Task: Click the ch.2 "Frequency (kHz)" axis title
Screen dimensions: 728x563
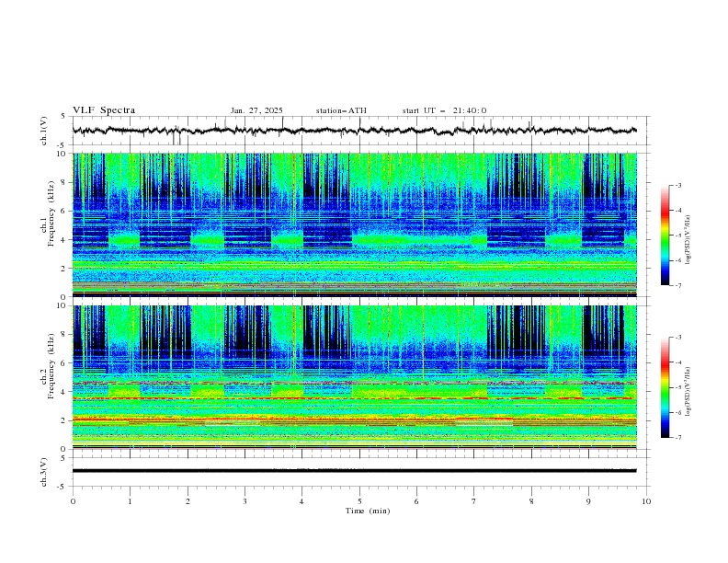Action: pyautogui.click(x=51, y=365)
